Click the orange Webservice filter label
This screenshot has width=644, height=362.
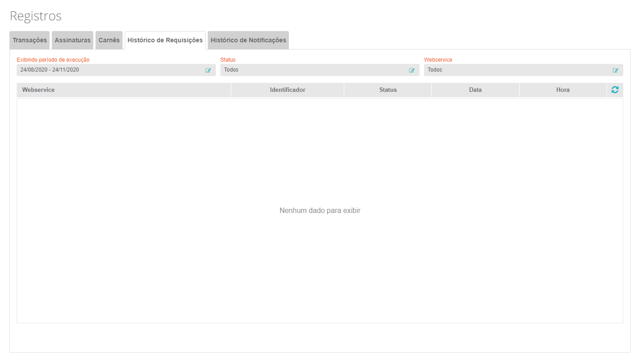pyautogui.click(x=438, y=59)
